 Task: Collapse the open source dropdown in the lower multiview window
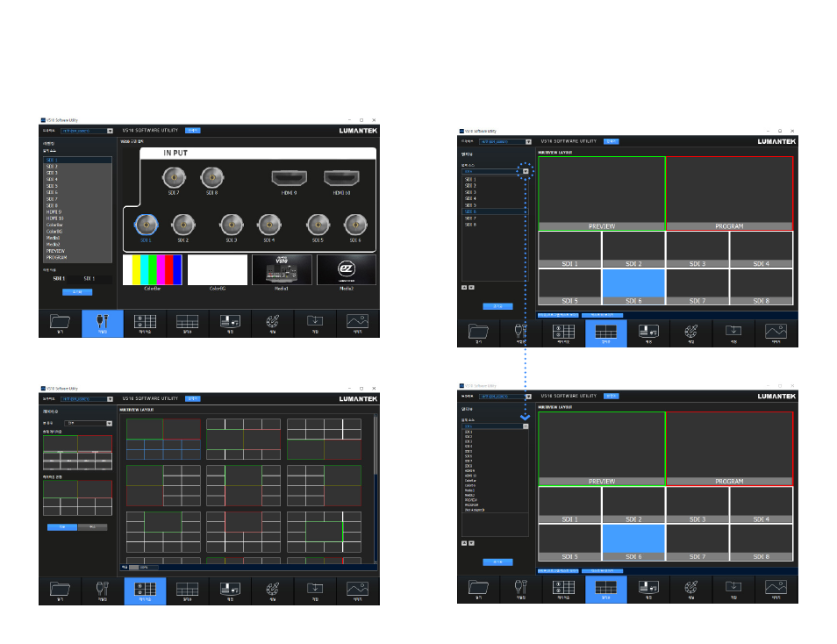[526, 426]
